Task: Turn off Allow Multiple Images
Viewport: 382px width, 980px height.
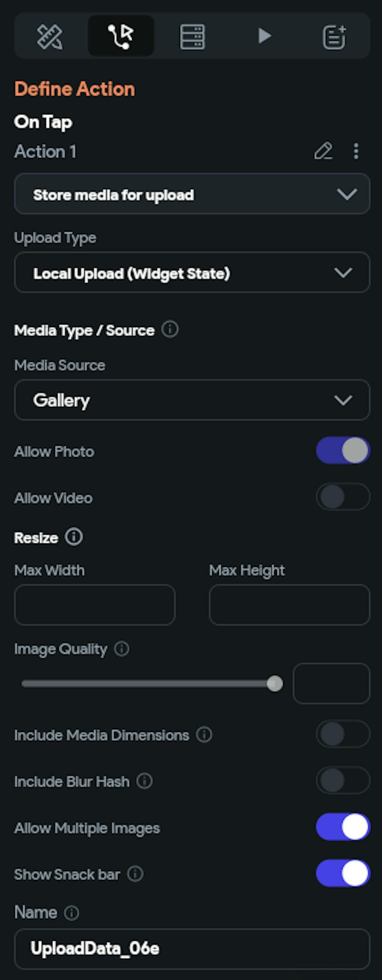Action: [343, 827]
